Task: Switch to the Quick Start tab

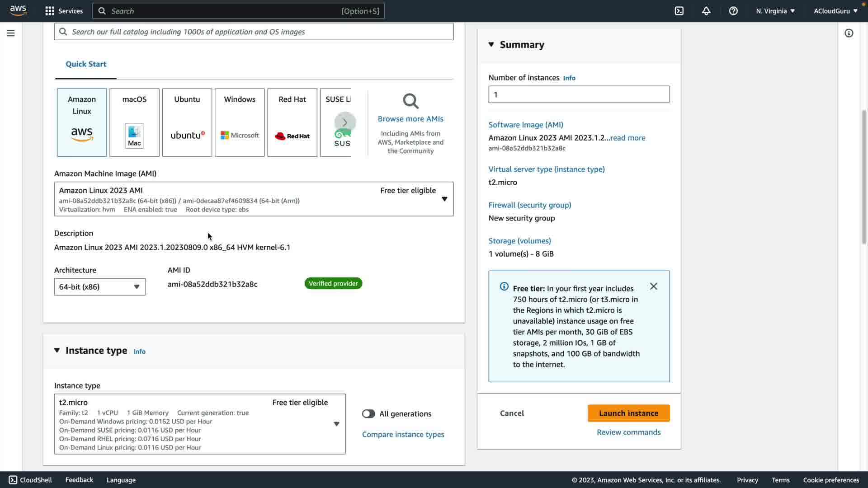Action: [86, 64]
